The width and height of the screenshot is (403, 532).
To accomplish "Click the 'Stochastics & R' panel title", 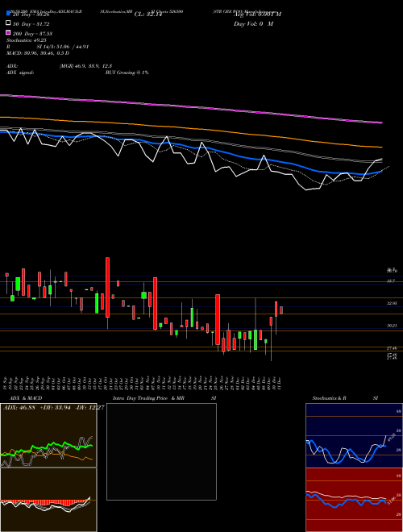I will [329, 398].
